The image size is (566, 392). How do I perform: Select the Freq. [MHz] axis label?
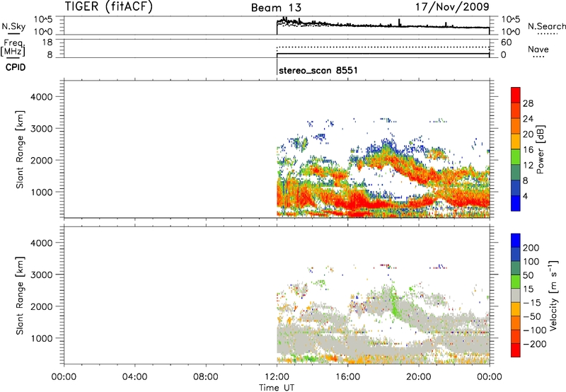click(13, 47)
